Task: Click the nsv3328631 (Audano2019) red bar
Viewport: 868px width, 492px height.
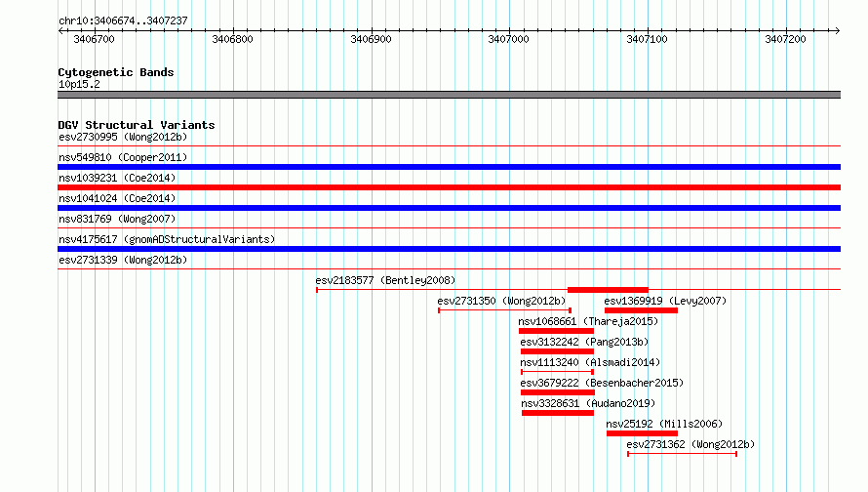Action: click(x=558, y=413)
